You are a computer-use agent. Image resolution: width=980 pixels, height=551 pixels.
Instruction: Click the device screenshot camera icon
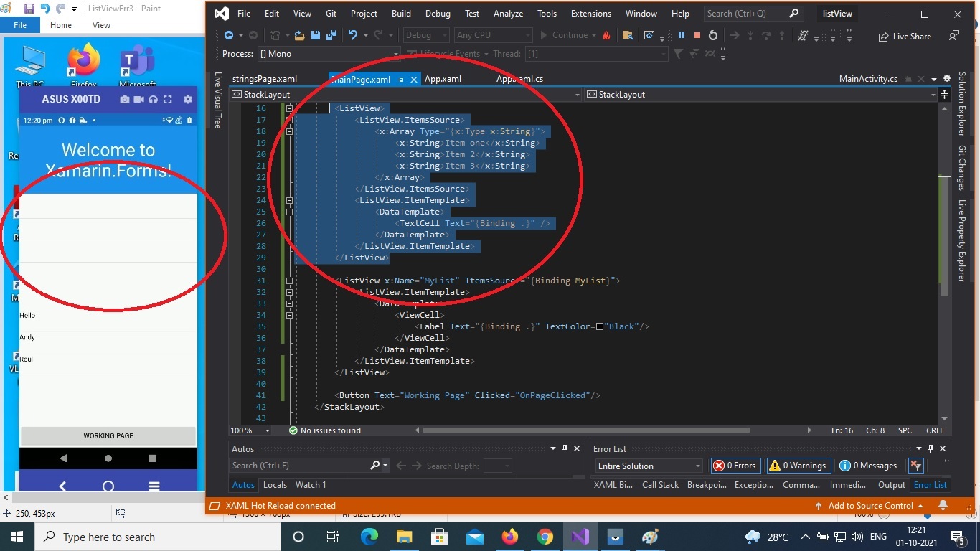[125, 100]
